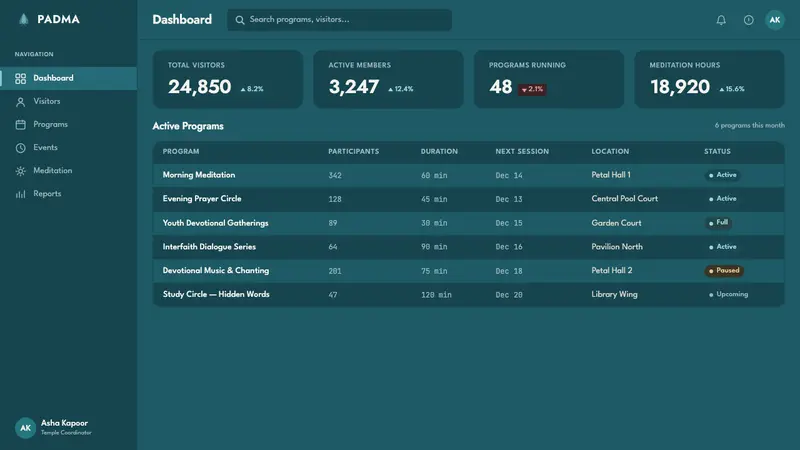Click the Next Session column header
Image resolution: width=800 pixels, height=450 pixels.
pos(522,152)
